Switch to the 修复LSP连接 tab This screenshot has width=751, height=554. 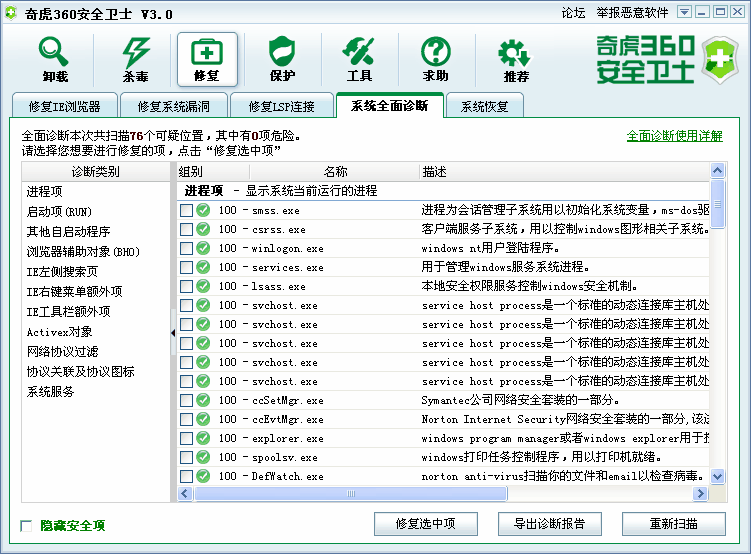coord(282,106)
